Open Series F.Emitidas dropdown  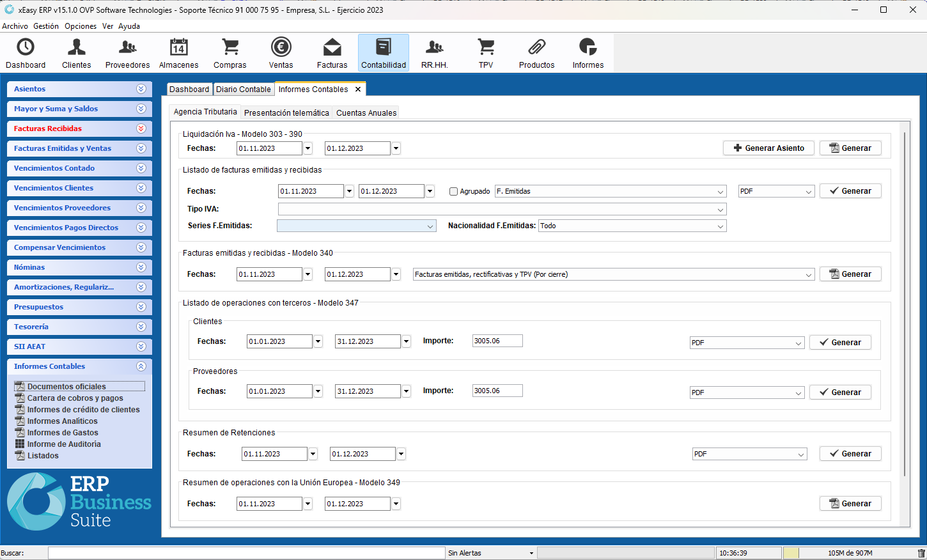[x=357, y=226]
